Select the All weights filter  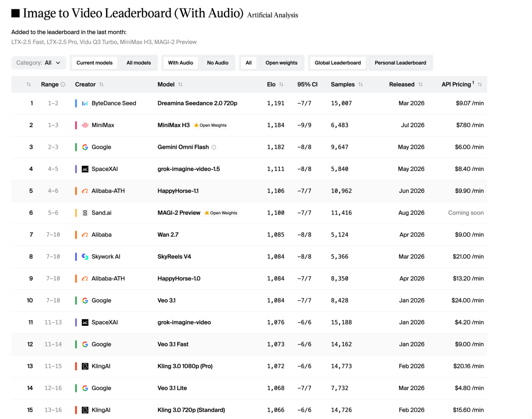(x=248, y=63)
